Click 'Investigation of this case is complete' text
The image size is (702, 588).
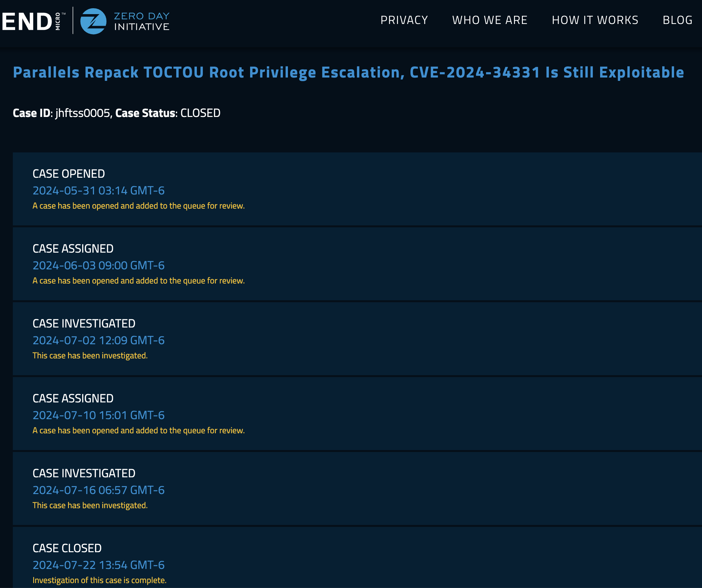click(99, 580)
